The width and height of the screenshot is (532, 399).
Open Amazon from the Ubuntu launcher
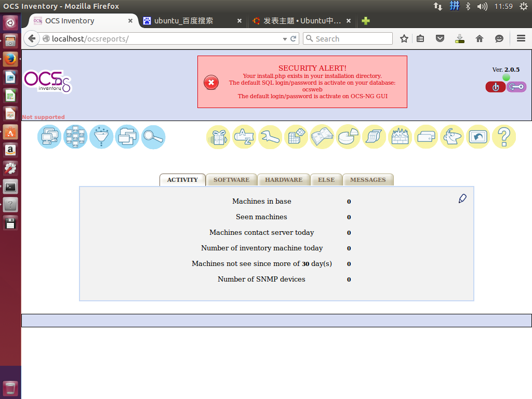[10, 150]
